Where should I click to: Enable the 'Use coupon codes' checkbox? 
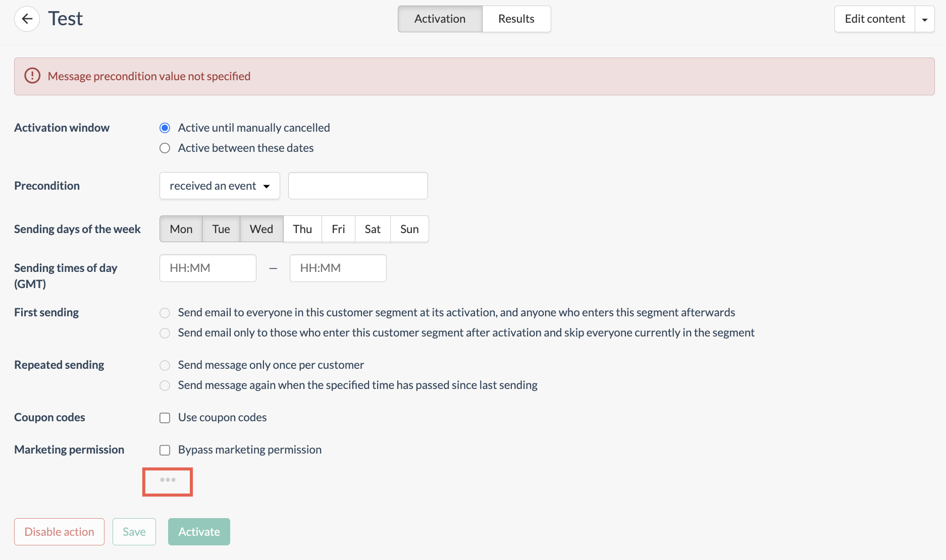tap(165, 418)
